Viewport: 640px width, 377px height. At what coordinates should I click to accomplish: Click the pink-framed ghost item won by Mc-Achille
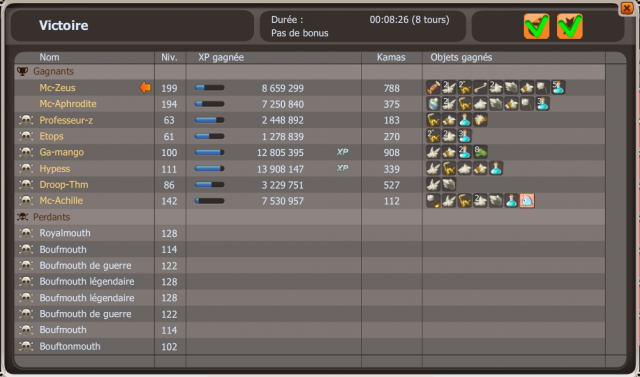527,200
